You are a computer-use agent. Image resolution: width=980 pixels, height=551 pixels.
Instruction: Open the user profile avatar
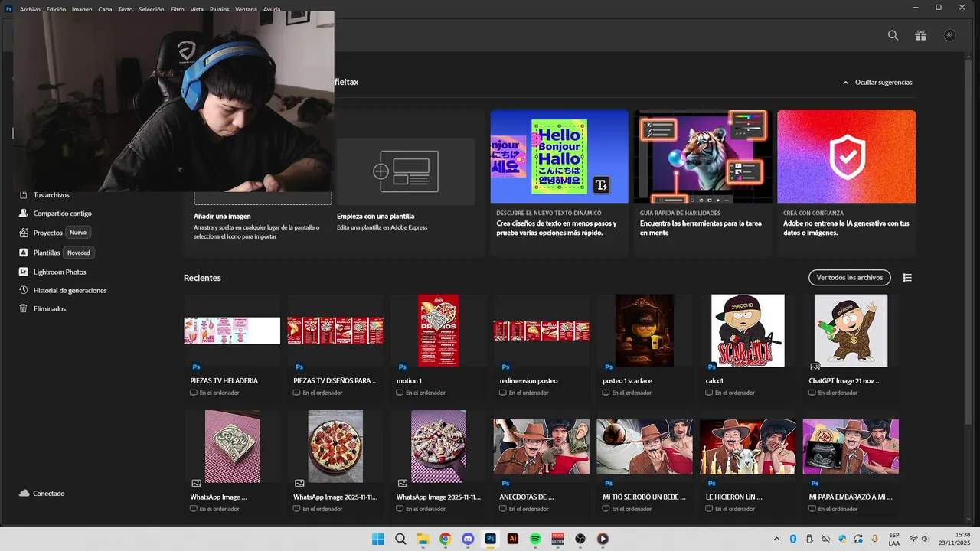(x=950, y=35)
